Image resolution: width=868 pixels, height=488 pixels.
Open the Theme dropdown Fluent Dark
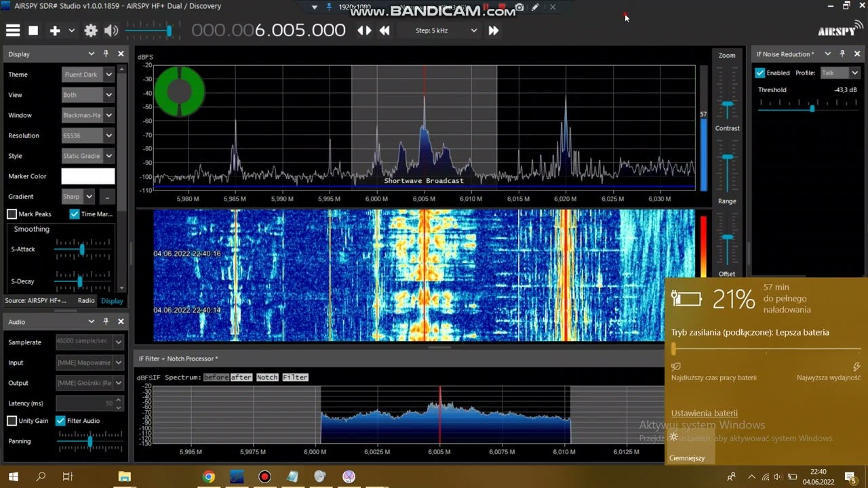(x=87, y=75)
